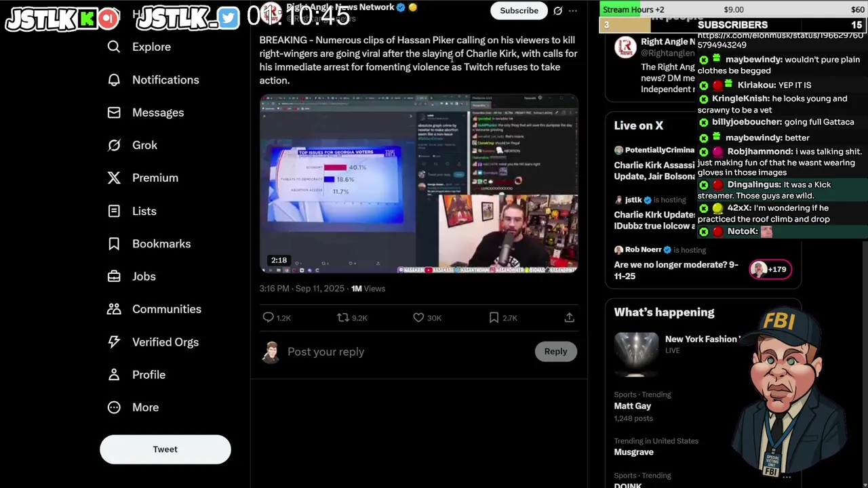Click the Bookmarks sidebar icon
Screen dimensions: 868x488
(114, 243)
